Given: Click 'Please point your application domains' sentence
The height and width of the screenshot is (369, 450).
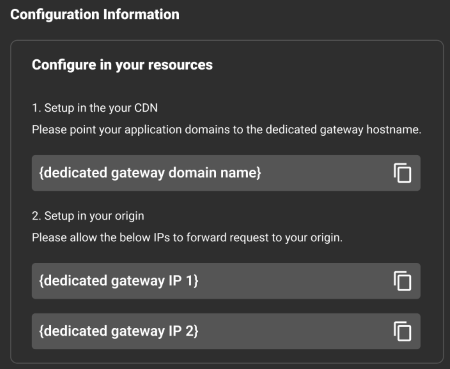Looking at the screenshot, I should [227, 129].
